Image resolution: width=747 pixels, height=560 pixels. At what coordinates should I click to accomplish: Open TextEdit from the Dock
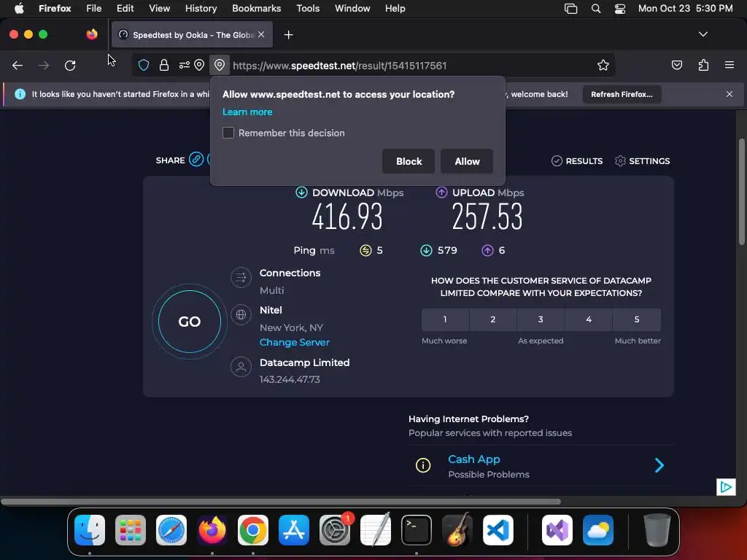[376, 530]
